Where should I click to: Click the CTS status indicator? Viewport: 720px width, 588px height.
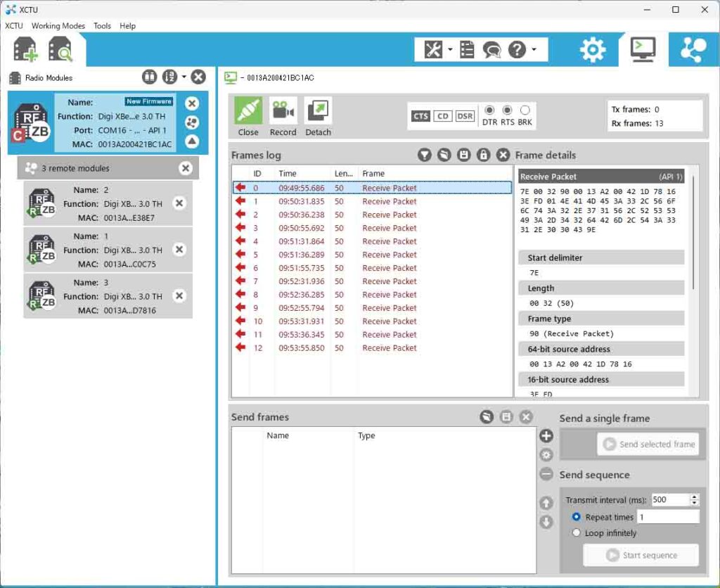(x=420, y=116)
